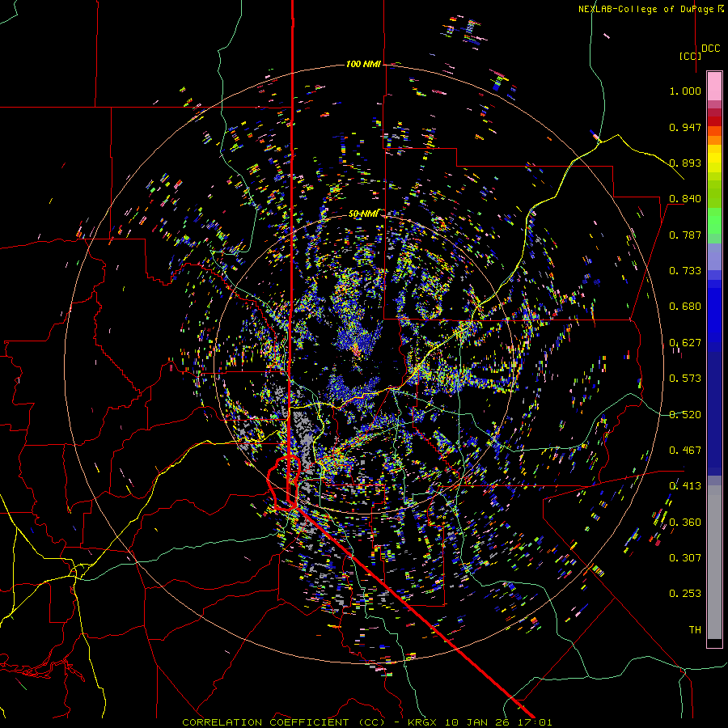Screen dimensions: 728x728
Task: Click the 0.573 scale value
Action: point(685,379)
